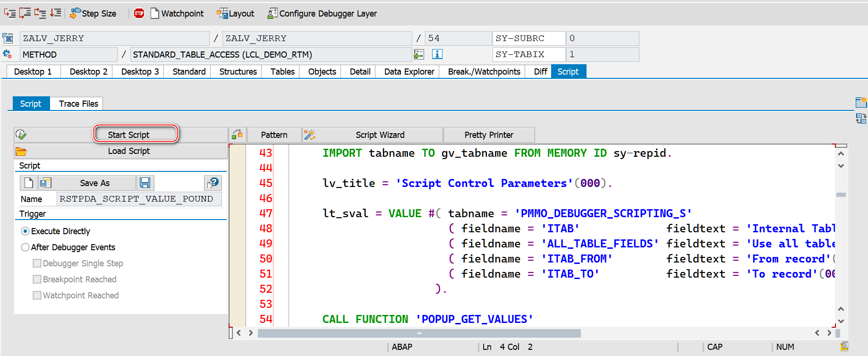
Task: Click the Continue execution icon
Action: [56, 13]
